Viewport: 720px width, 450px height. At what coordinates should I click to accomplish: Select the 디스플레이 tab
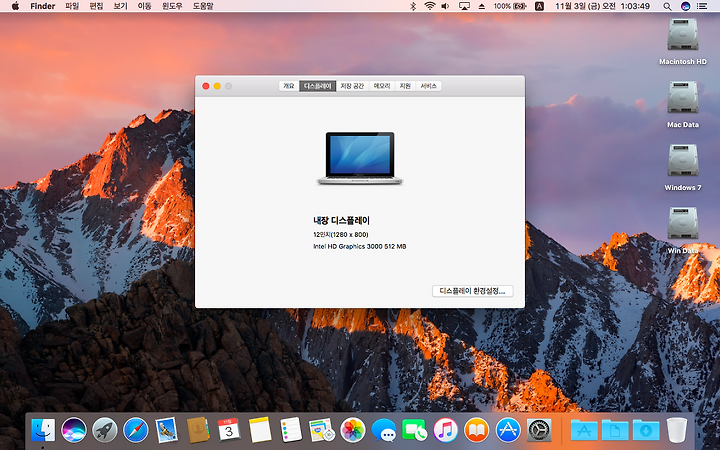coord(317,86)
